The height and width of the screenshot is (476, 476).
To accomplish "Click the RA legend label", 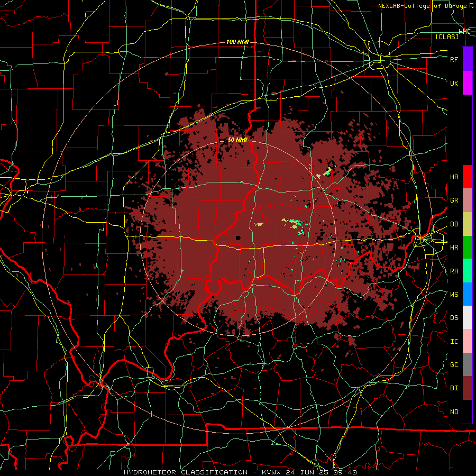I will coord(454,271).
